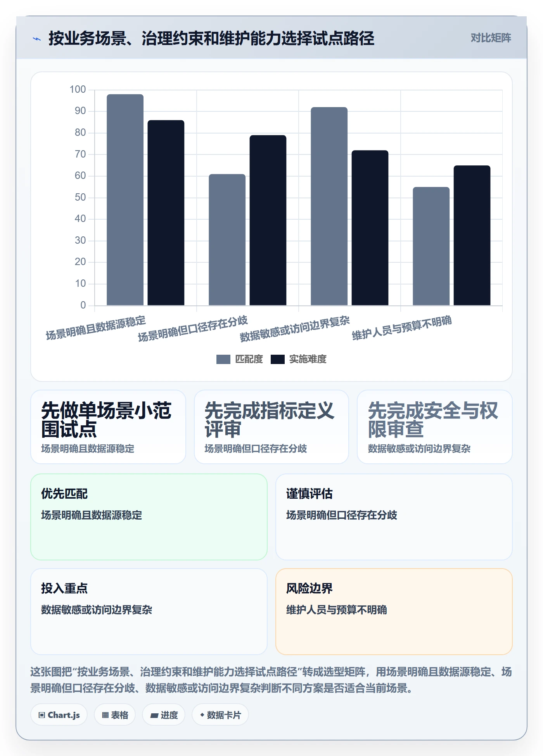Select the green 优先匹配 quadrant card
The width and height of the screenshot is (543, 756).
[x=149, y=517]
